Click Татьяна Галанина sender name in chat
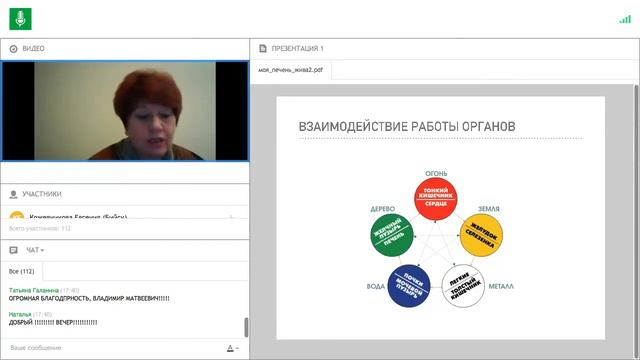This screenshot has width=640, height=360. 34,290
